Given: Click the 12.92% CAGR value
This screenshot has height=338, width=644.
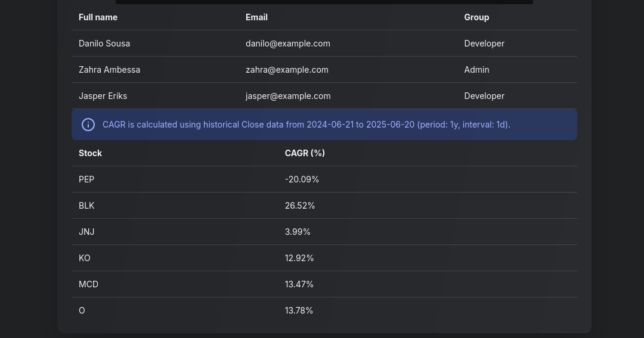Looking at the screenshot, I should pyautogui.click(x=299, y=258).
